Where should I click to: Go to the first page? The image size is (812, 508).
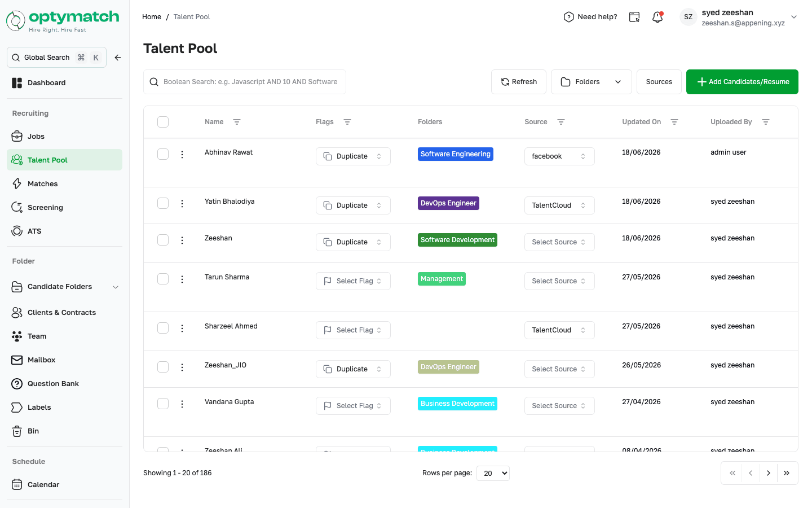coord(732,474)
